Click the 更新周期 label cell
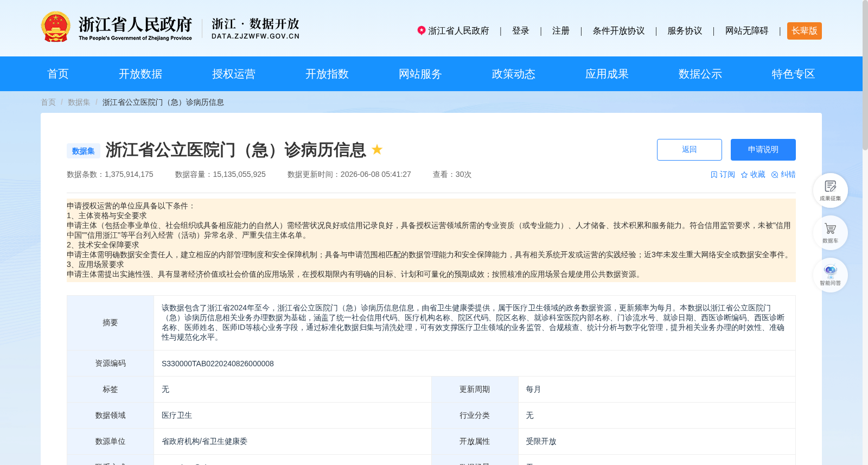The height and width of the screenshot is (465, 868). (x=475, y=390)
